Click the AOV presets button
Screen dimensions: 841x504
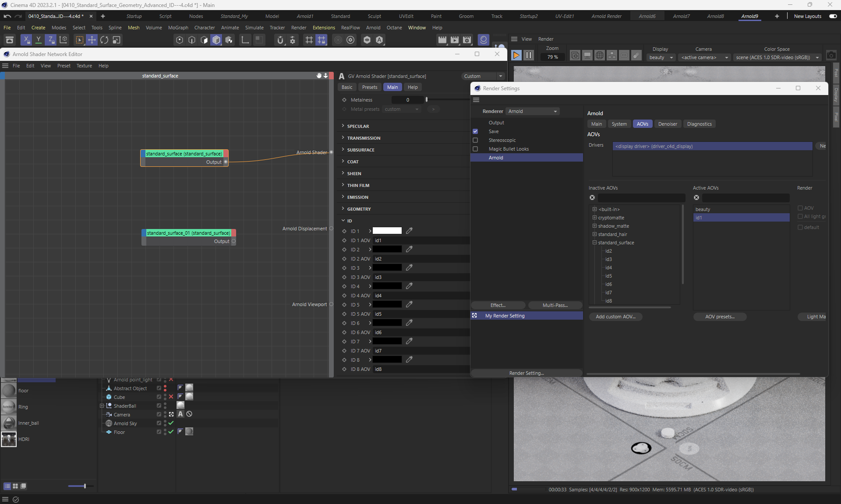720,317
